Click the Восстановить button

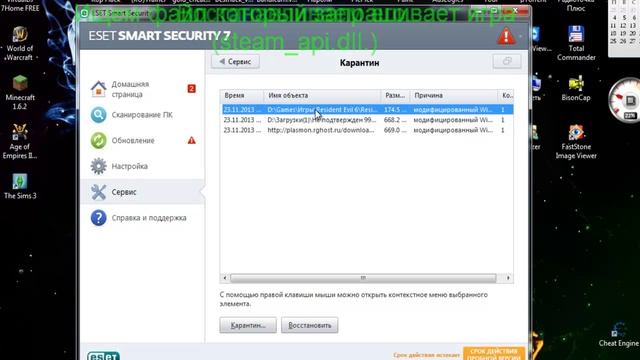pos(309,325)
